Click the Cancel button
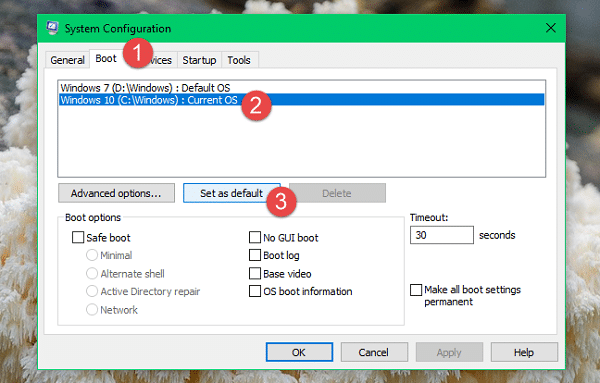The width and height of the screenshot is (600, 383). click(x=374, y=352)
